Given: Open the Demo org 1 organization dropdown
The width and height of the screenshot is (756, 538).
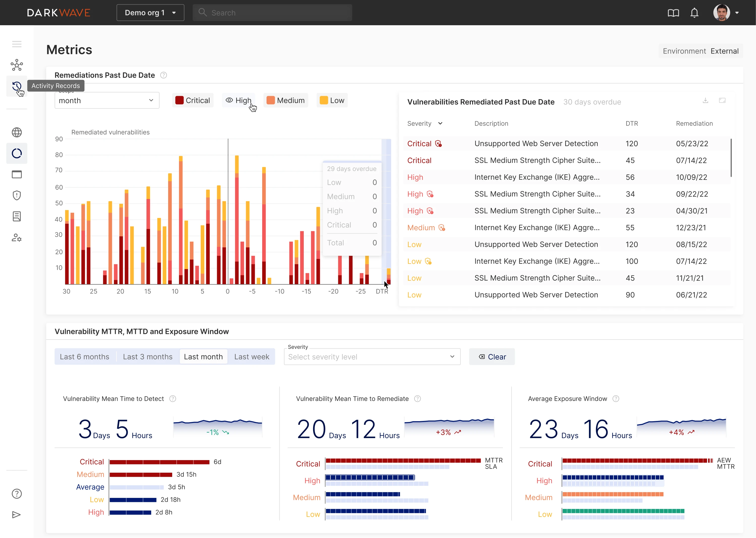Looking at the screenshot, I should (150, 13).
